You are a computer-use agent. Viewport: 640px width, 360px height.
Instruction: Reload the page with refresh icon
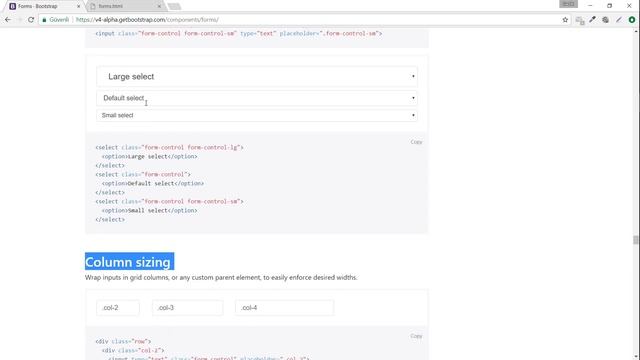pyautogui.click(x=31, y=20)
